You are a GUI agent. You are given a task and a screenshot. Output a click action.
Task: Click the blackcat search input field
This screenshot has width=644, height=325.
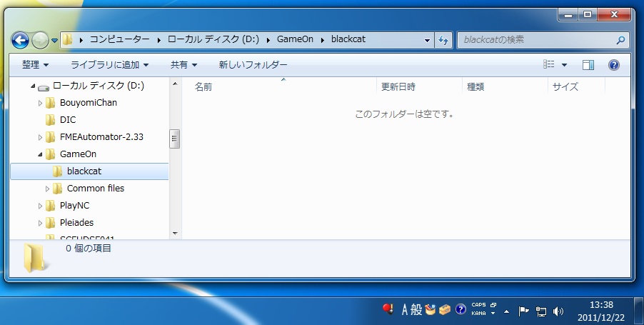(535, 40)
